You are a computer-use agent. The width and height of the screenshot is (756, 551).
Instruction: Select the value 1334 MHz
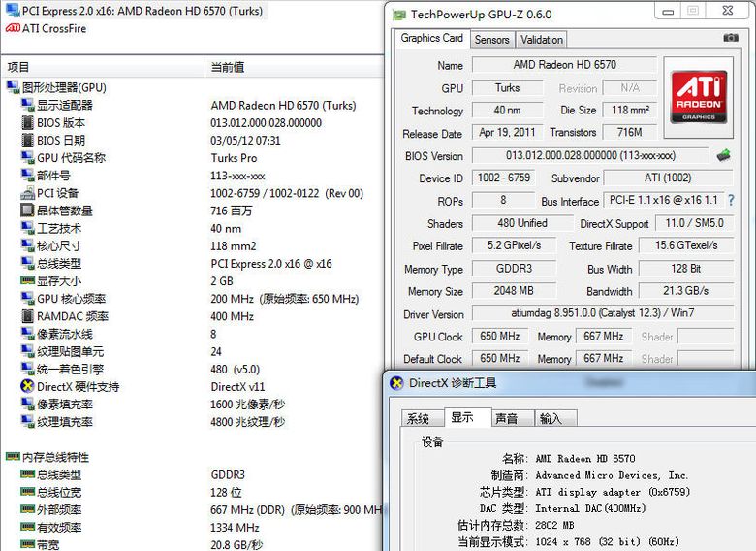(235, 528)
